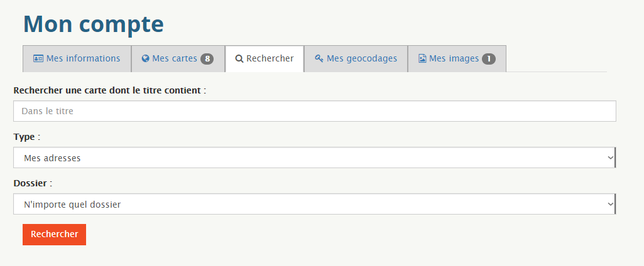Expand the Dossier dropdown list
The width and height of the screenshot is (644, 266).
[x=315, y=204]
